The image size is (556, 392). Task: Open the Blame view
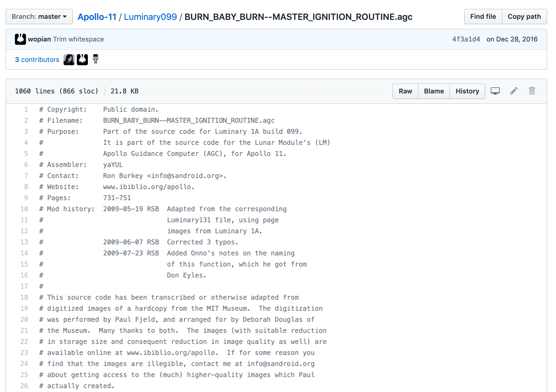434,91
